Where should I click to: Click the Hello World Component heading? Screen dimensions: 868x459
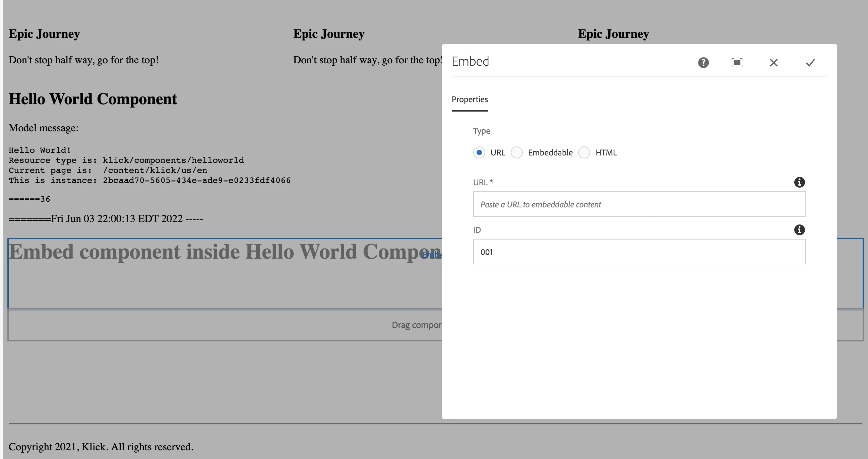pyautogui.click(x=92, y=99)
